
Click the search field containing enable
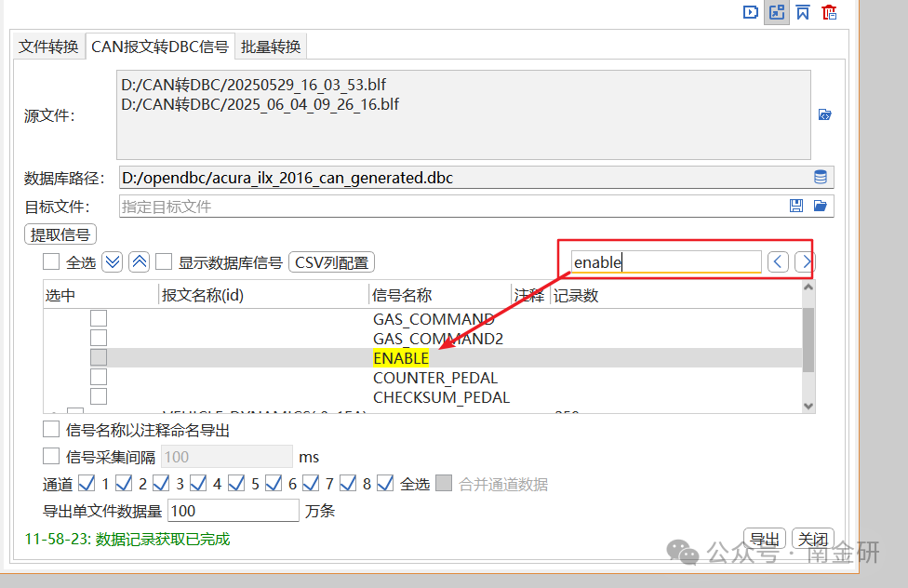pyautogui.click(x=666, y=262)
